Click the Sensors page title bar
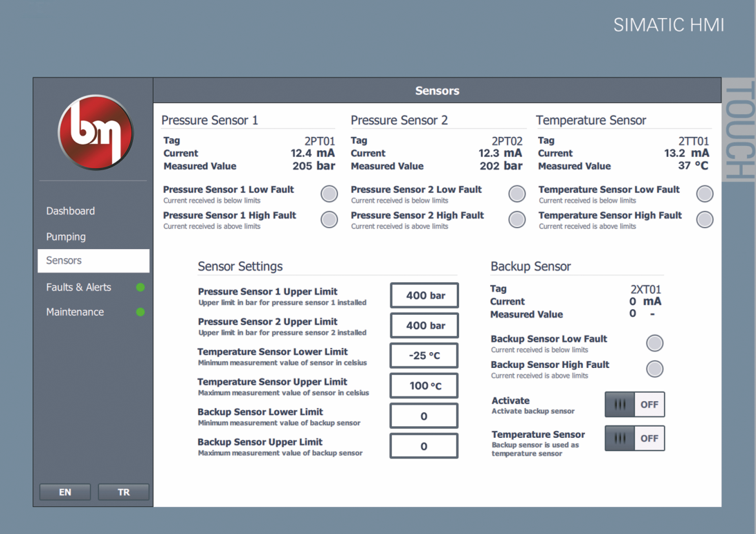 point(438,91)
